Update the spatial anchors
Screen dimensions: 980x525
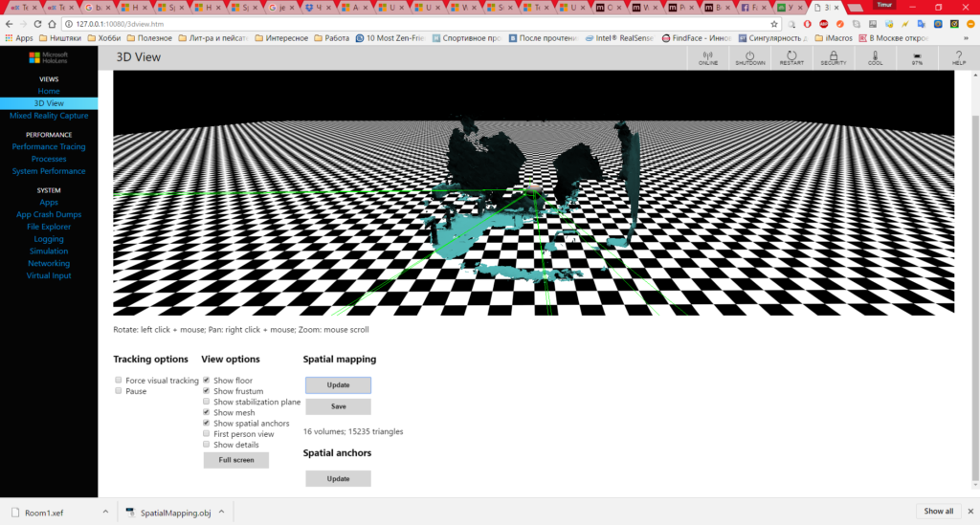pos(338,479)
